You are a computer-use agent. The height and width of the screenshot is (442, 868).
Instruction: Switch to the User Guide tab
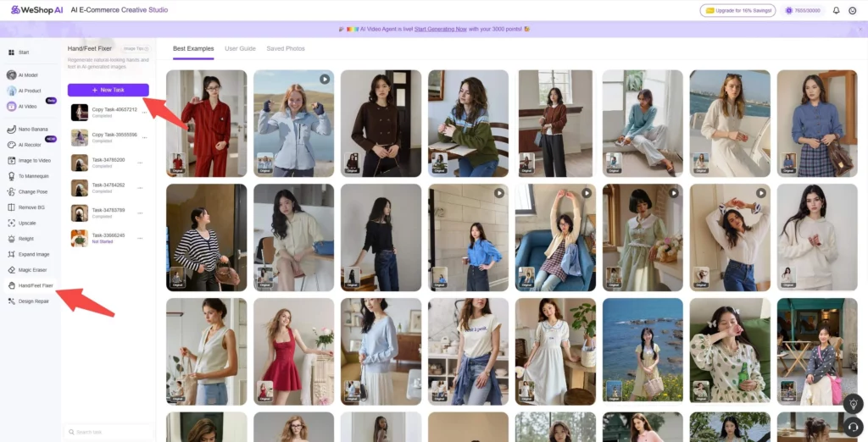(x=240, y=49)
